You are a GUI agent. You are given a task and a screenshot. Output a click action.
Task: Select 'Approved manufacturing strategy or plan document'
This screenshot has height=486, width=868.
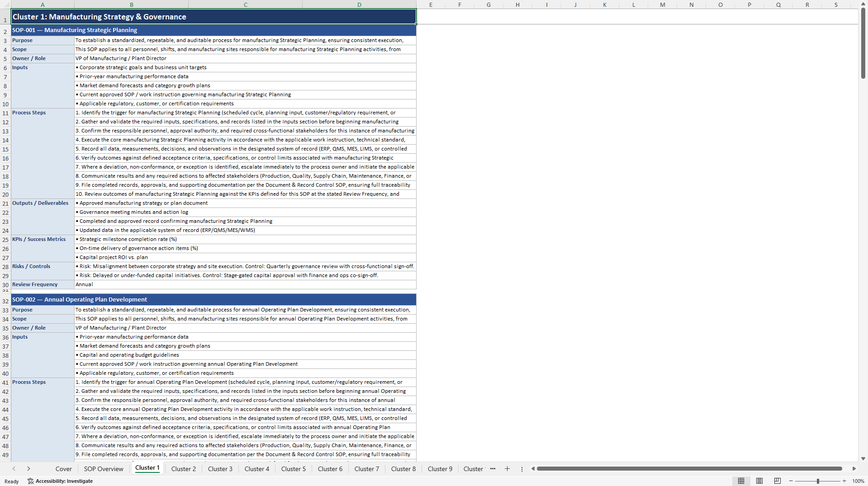(x=245, y=203)
